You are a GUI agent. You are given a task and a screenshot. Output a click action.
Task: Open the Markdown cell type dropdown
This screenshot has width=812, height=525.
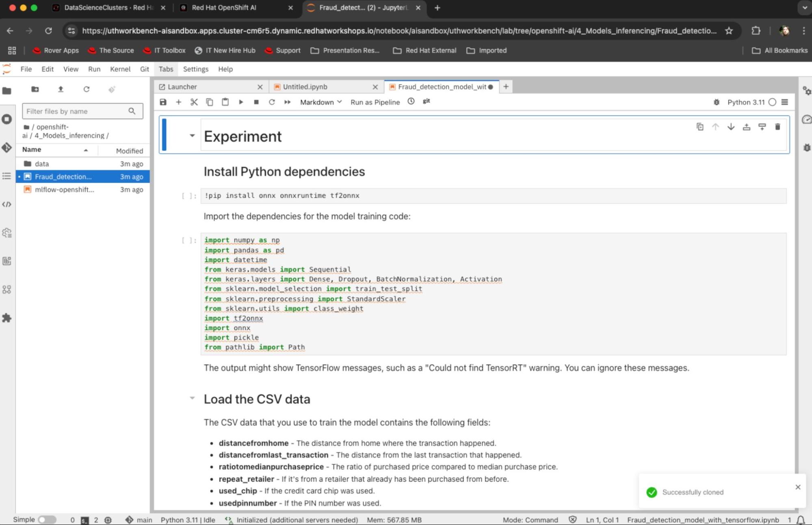coord(320,102)
